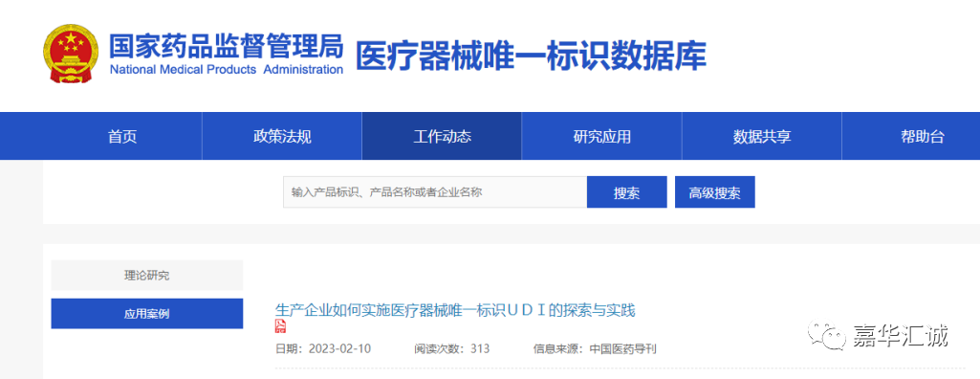Click the 医疗器械唯一标识数据库 heading
Image resolution: width=980 pixels, height=379 pixels.
[x=531, y=56]
